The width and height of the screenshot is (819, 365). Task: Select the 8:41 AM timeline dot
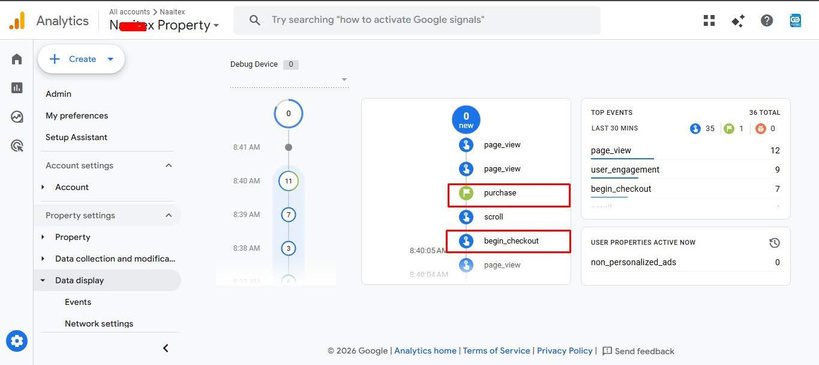(x=288, y=148)
